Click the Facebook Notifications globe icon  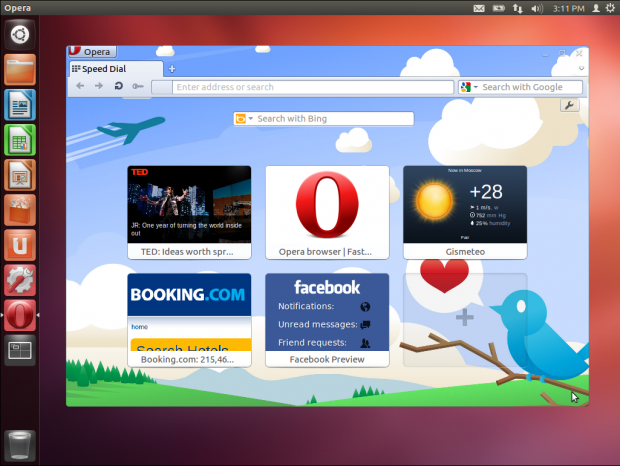click(365, 307)
